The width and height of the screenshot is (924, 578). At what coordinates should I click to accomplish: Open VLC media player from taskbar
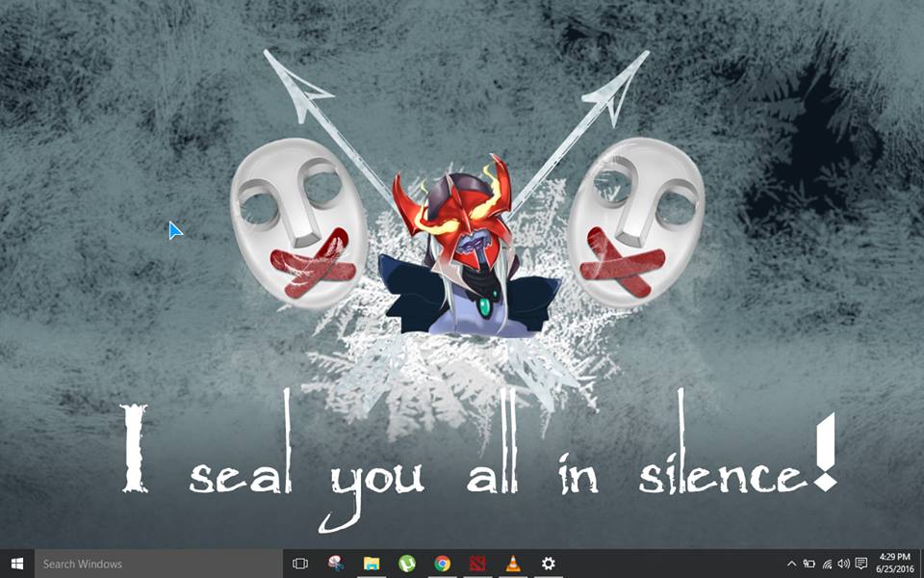(x=513, y=564)
